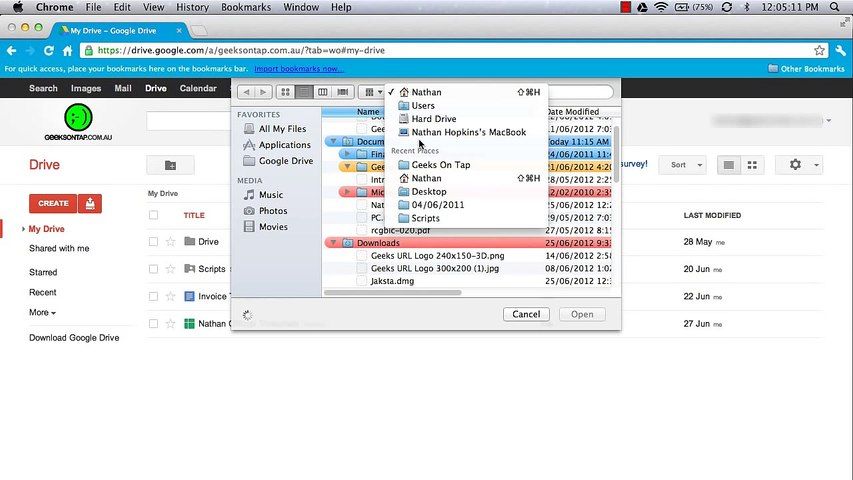Image resolution: width=853 pixels, height=480 pixels.
Task: Open the Chrome wrench settings icon
Action: tap(840, 51)
